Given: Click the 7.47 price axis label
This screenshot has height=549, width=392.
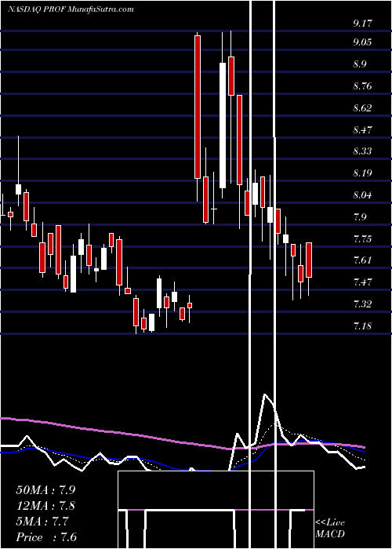Looking at the screenshot, I should click(362, 282).
